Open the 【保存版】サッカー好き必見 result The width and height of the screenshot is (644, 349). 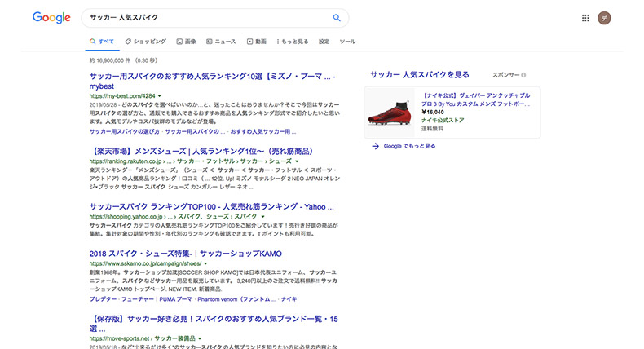pyautogui.click(x=214, y=324)
